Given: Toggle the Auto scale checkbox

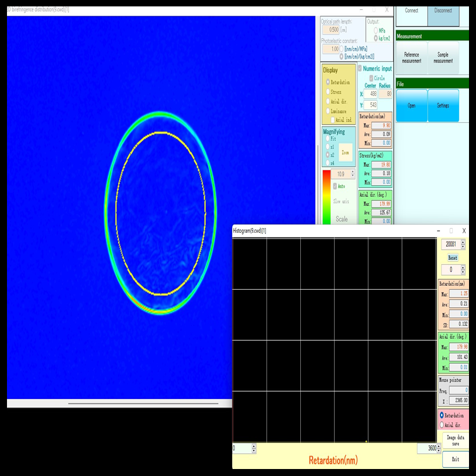Looking at the screenshot, I should point(335,186).
